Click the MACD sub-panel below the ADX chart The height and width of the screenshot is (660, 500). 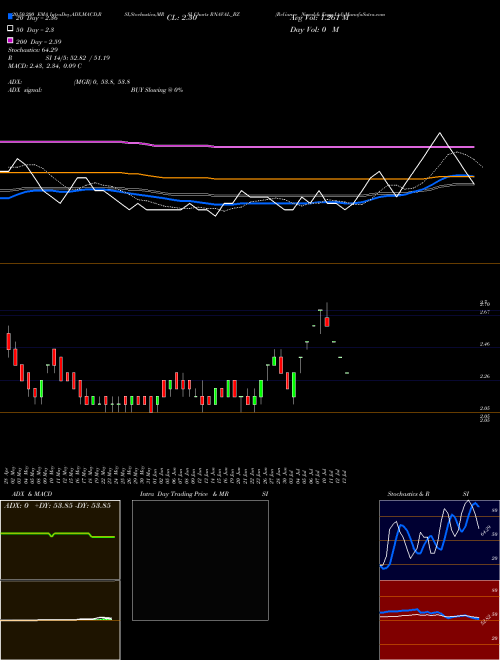click(60, 620)
